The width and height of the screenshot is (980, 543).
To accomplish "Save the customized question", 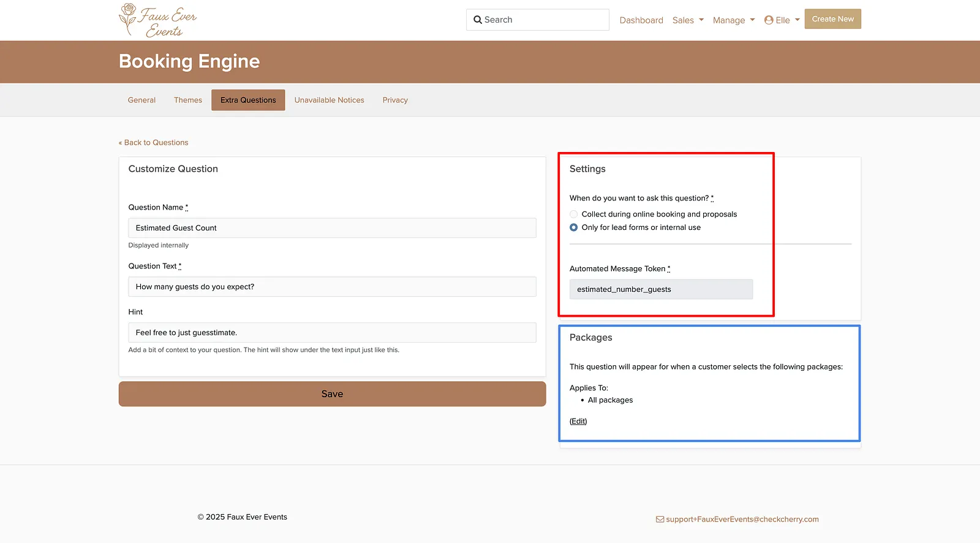I will (332, 394).
